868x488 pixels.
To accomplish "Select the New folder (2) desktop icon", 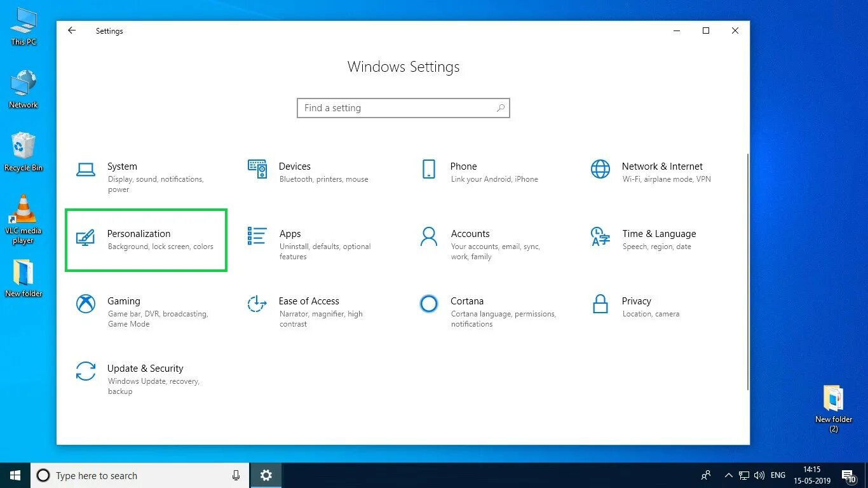I will 834,409.
